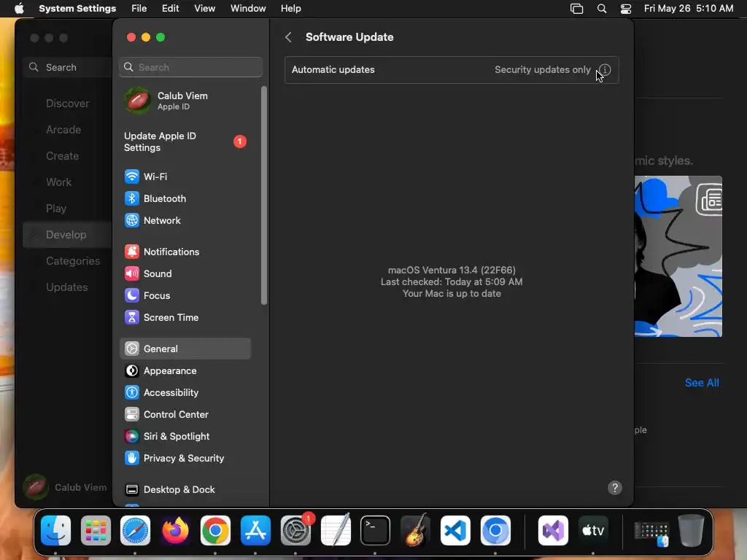Open the System Settings app menu

coord(77,9)
